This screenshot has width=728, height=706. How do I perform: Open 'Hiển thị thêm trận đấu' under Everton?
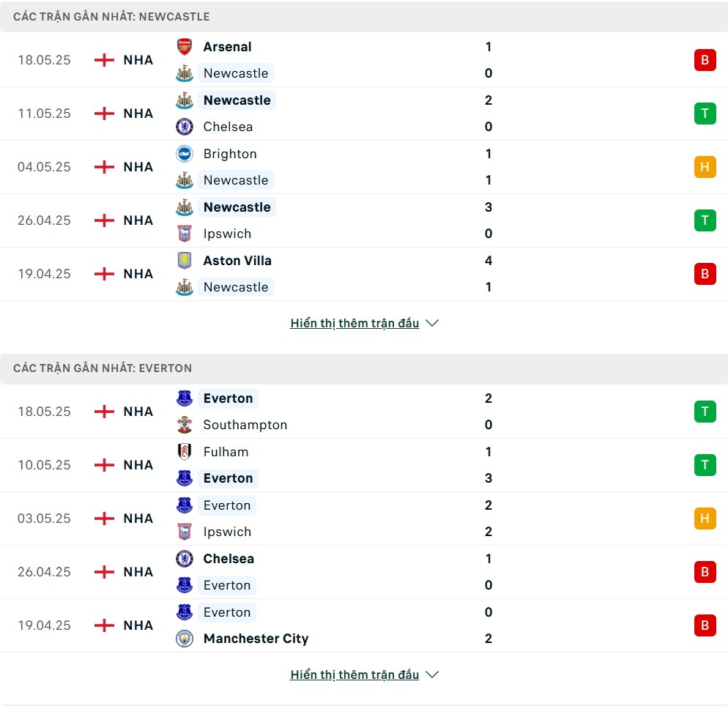tap(354, 675)
